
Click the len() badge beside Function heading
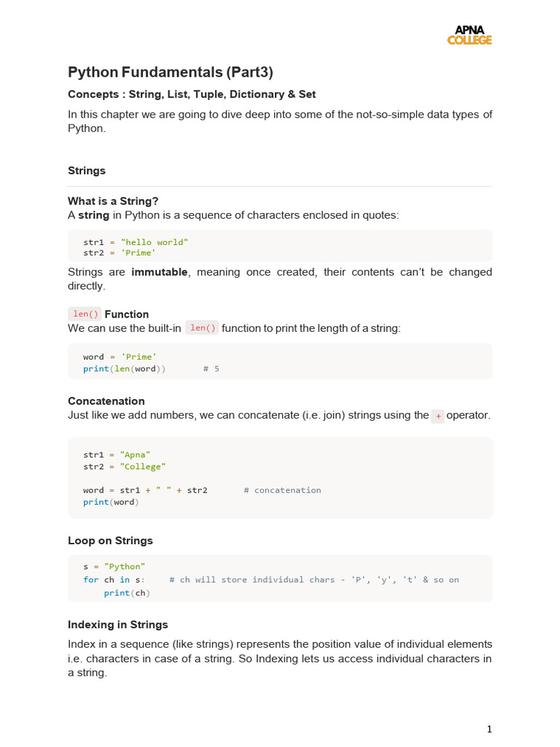[85, 314]
